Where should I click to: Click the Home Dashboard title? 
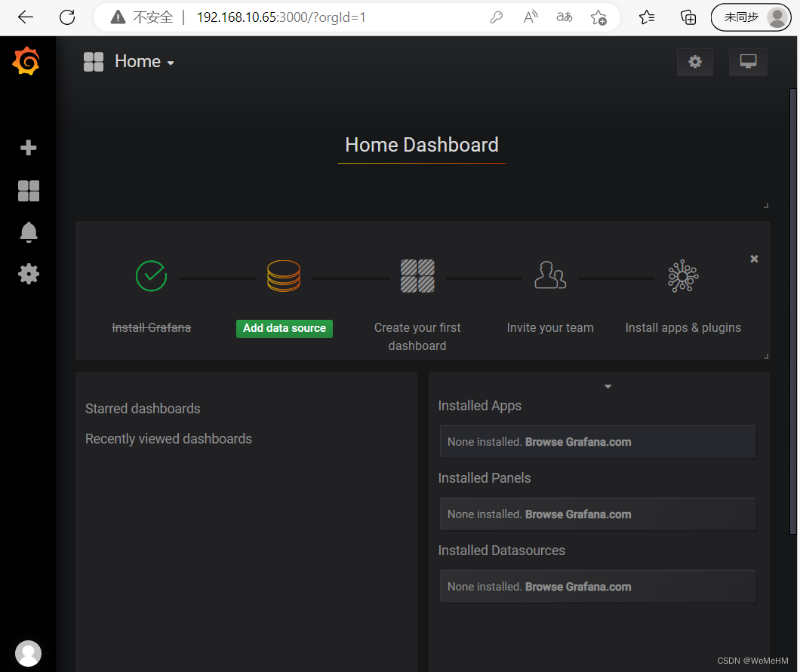point(422,145)
